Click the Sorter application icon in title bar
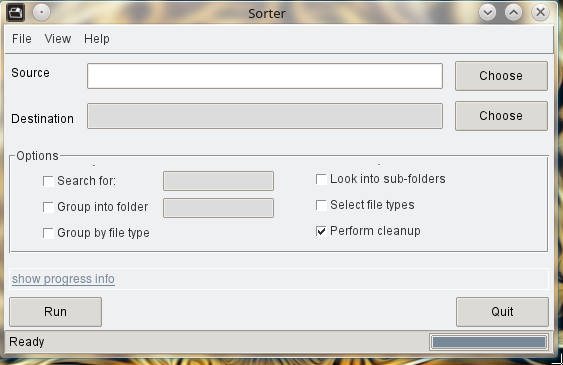Screen dimensions: 563x365 [15, 13]
